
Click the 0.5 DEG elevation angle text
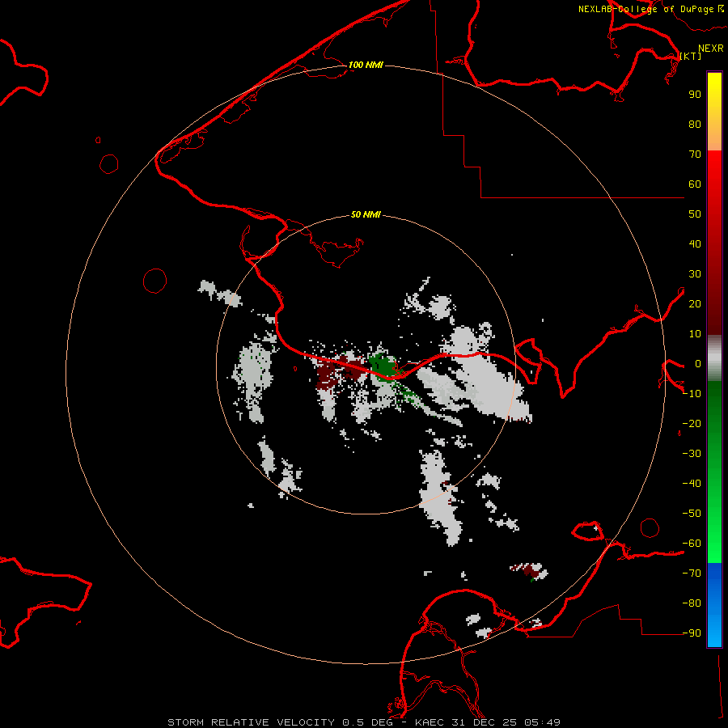tap(367, 722)
